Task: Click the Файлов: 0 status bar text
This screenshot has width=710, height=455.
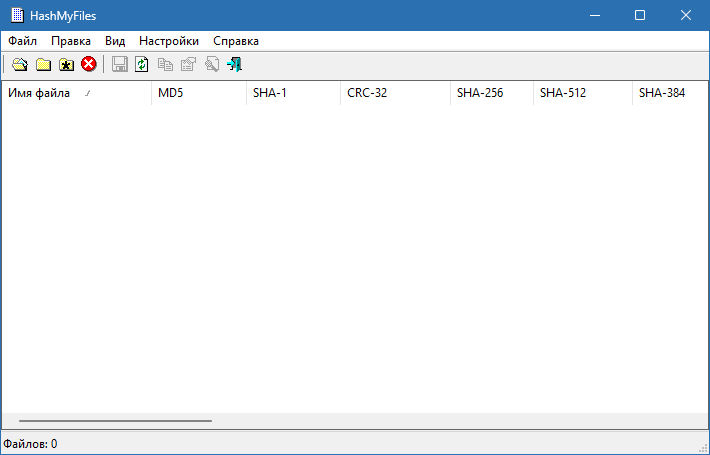Action: click(x=30, y=444)
